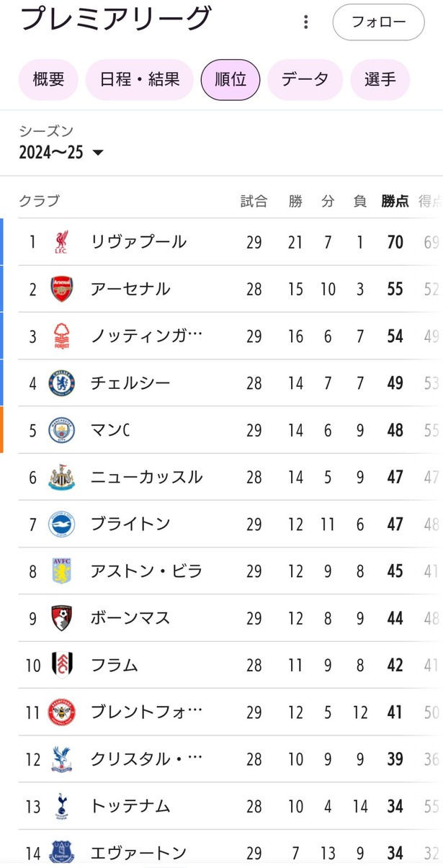Click the Chelsea club crest icon
Image resolution: width=443 pixels, height=868 pixels.
(61, 383)
